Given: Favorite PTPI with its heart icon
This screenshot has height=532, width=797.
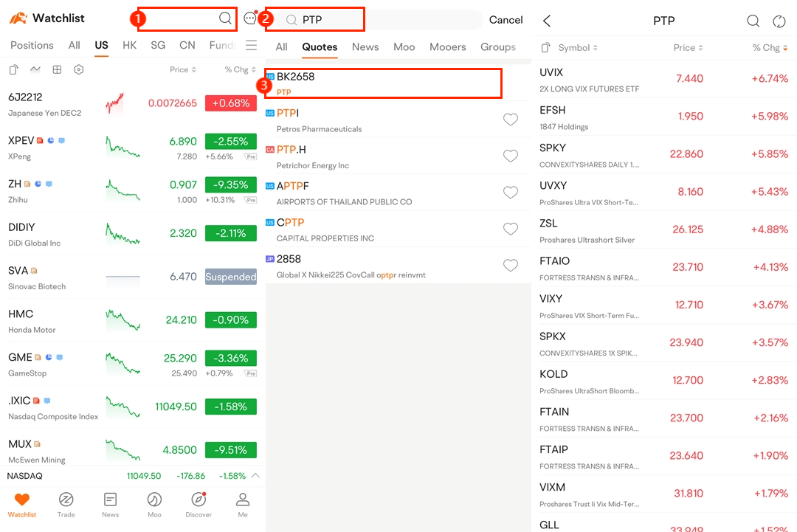Looking at the screenshot, I should tap(511, 120).
